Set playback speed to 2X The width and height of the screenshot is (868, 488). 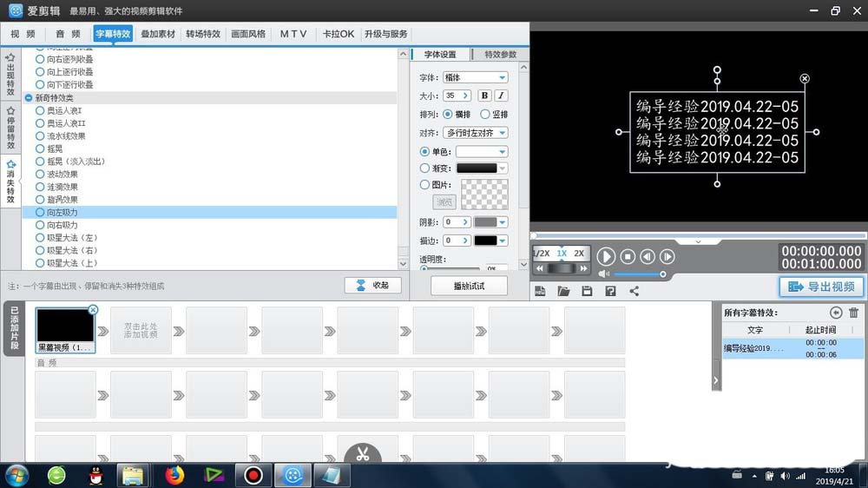pyautogui.click(x=579, y=254)
